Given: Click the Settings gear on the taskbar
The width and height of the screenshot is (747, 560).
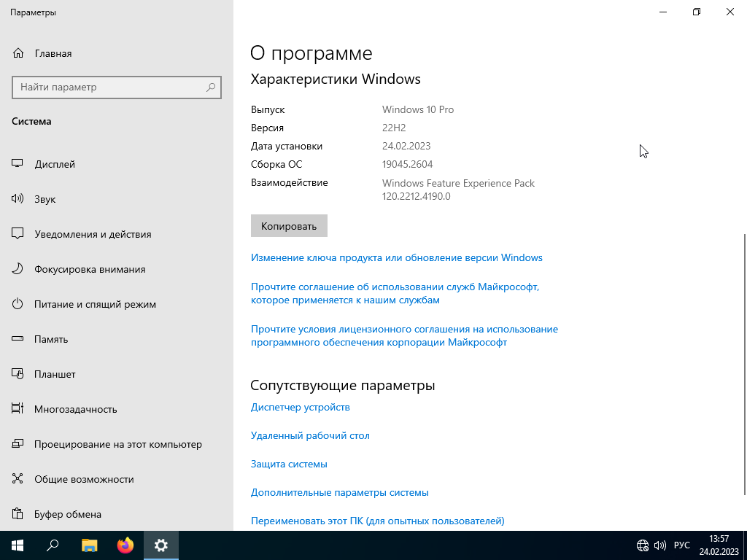Looking at the screenshot, I should [161, 545].
